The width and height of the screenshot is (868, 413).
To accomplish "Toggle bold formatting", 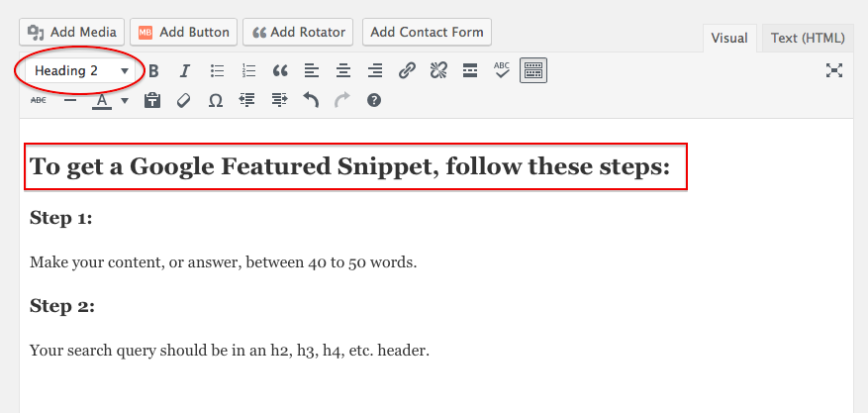I will click(153, 71).
